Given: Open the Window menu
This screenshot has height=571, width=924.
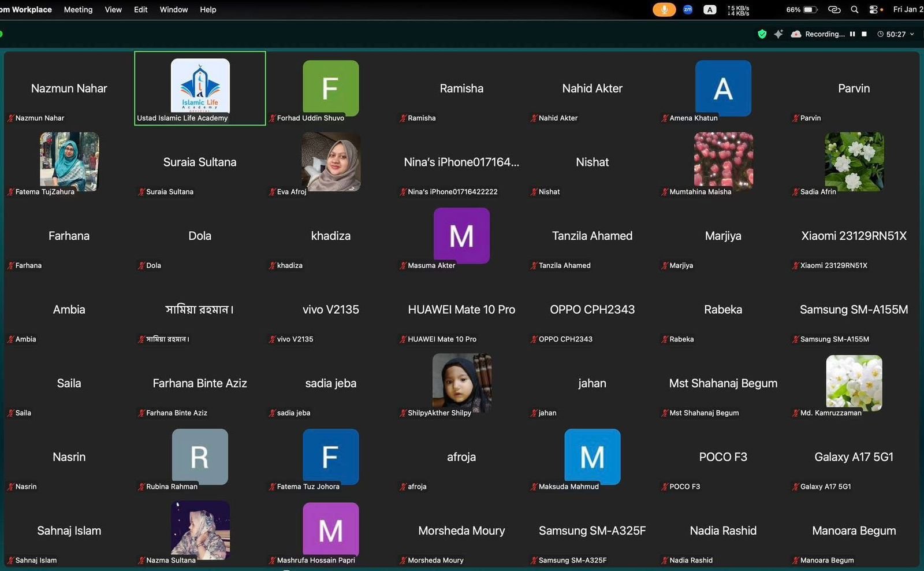Looking at the screenshot, I should tap(174, 10).
